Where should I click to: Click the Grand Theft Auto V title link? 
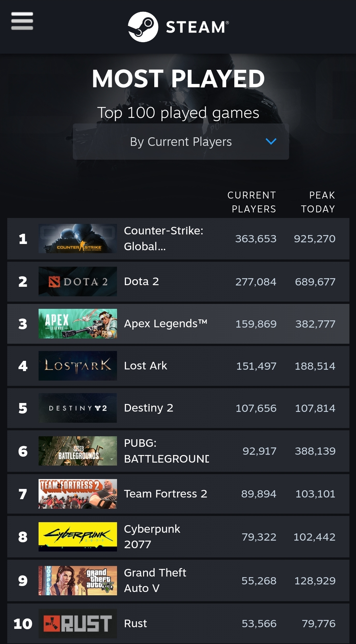point(155,580)
